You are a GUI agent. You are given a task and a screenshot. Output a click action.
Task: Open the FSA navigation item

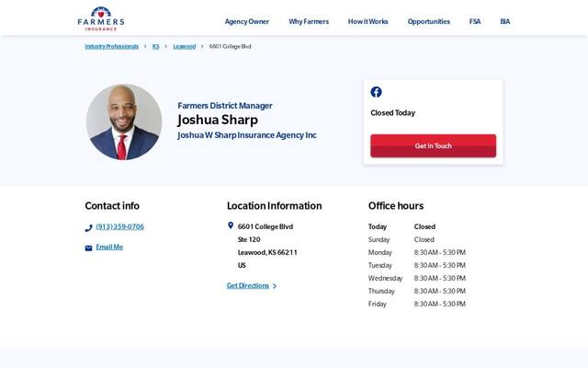tap(475, 22)
